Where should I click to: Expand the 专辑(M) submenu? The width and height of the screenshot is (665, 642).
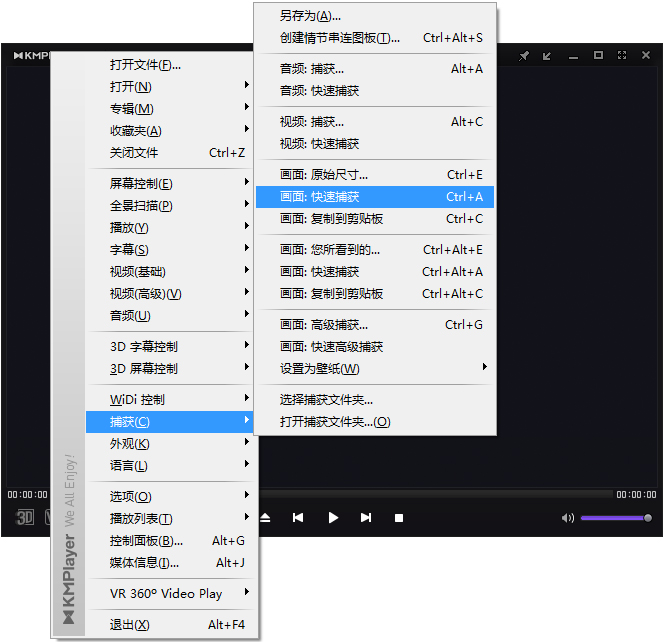[x=170, y=109]
